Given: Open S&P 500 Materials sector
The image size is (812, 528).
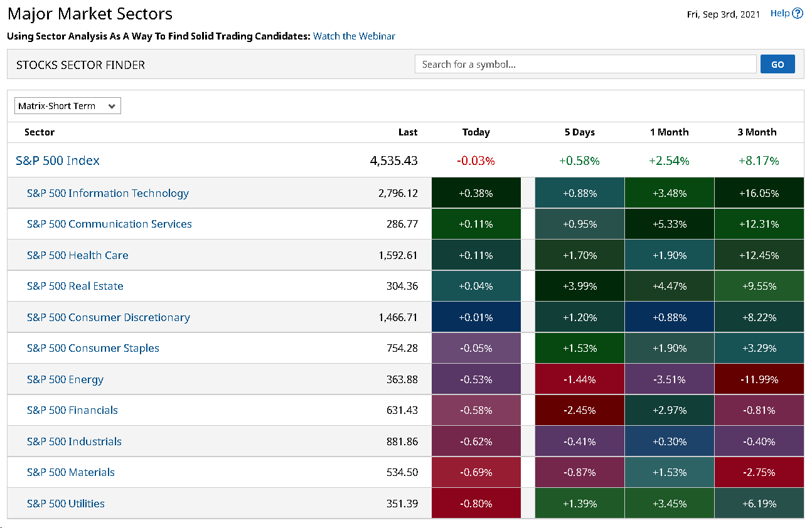Looking at the screenshot, I should point(71,472).
